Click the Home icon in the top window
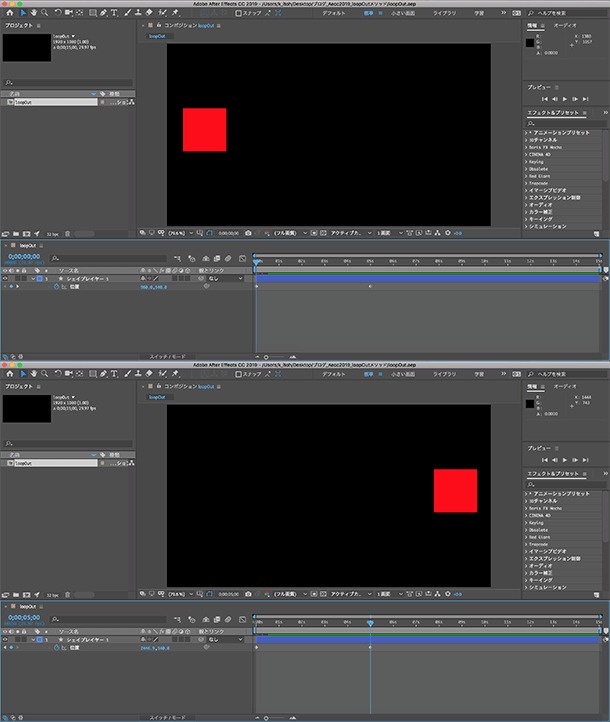Image resolution: width=610 pixels, height=722 pixels. 10,13
